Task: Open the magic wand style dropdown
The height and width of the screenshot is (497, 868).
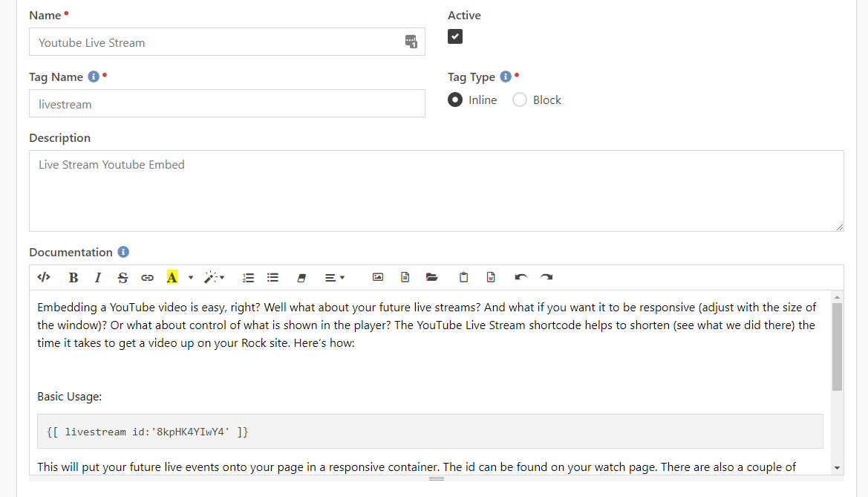Action: [x=215, y=278]
